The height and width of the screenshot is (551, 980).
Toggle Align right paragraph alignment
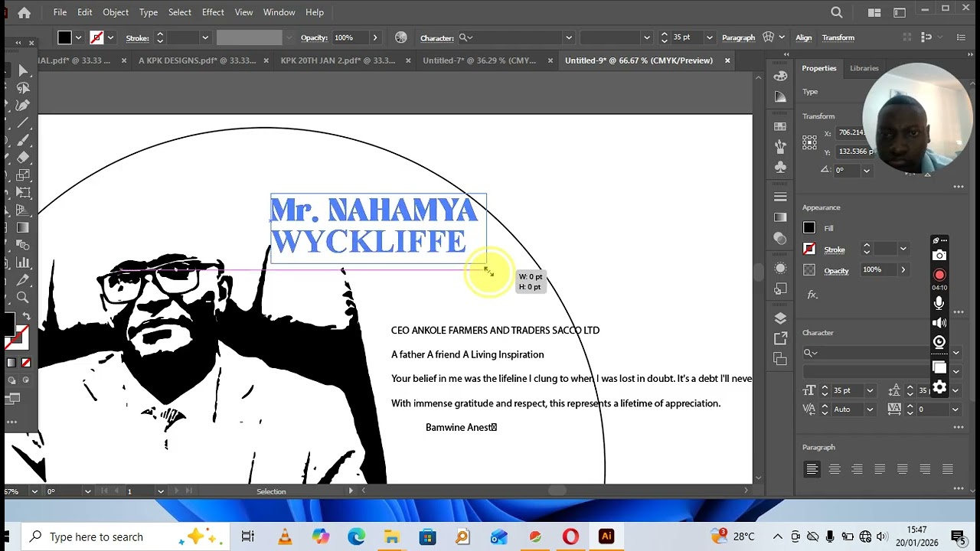click(857, 469)
